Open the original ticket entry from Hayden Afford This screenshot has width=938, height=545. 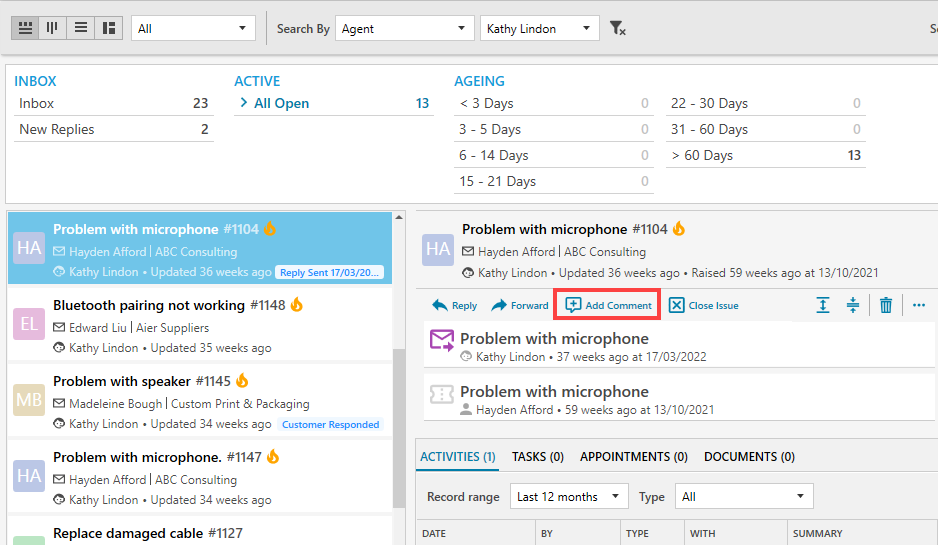pos(679,400)
